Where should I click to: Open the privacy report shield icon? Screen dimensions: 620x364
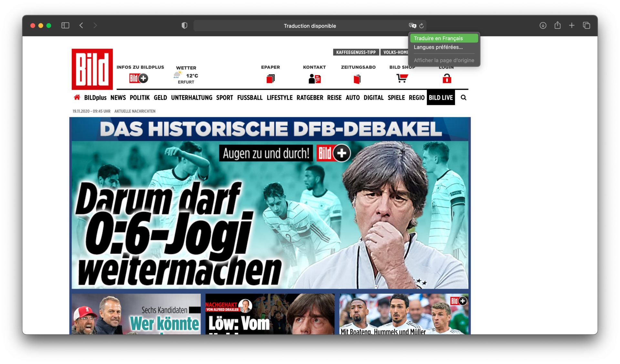[x=184, y=26]
